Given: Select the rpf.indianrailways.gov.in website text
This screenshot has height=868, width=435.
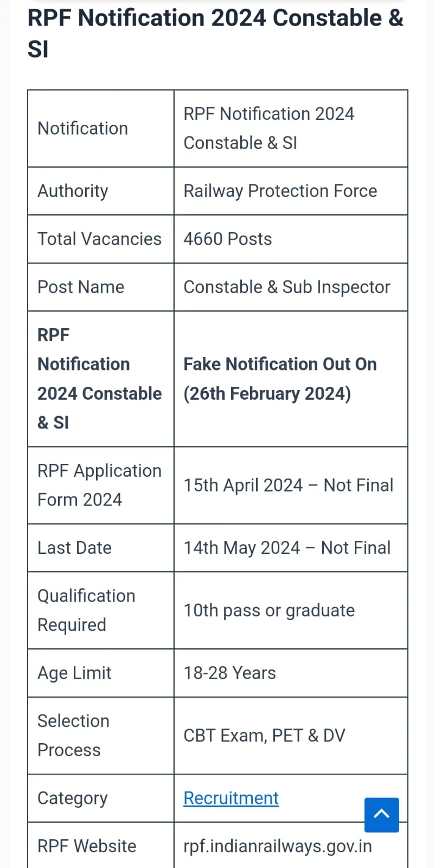Looking at the screenshot, I should tap(278, 846).
